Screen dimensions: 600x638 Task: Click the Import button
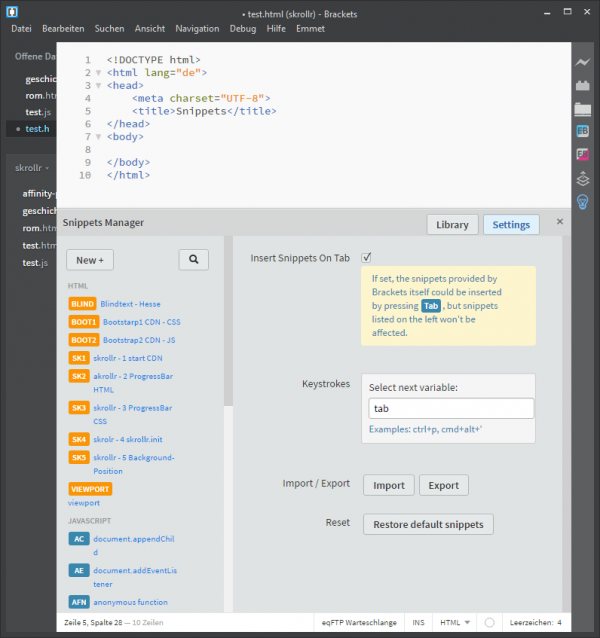(389, 485)
